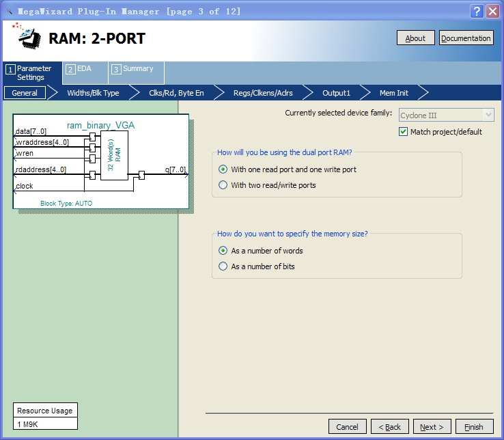Select With two read/write ports option
Image resolution: width=504 pixels, height=440 pixels.
pos(223,185)
